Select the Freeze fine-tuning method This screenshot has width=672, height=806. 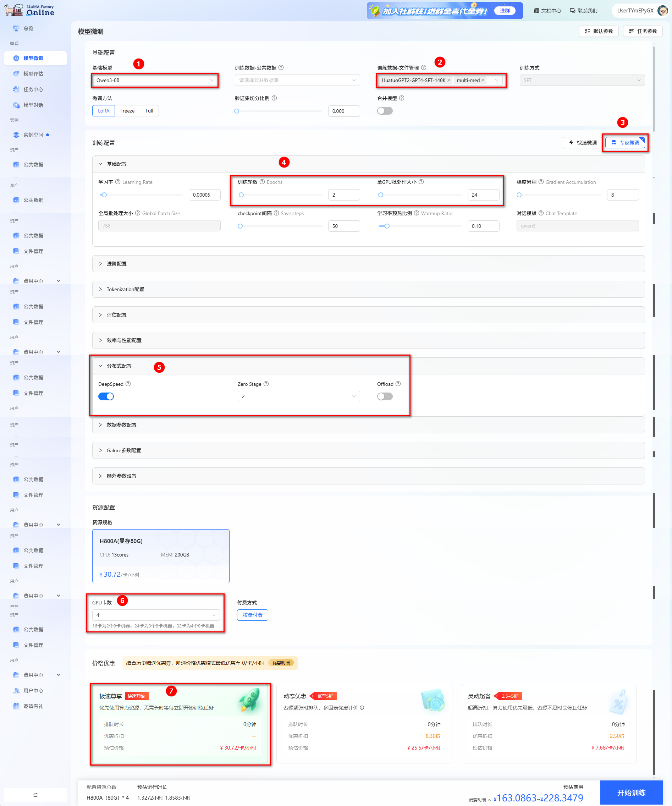tap(127, 111)
